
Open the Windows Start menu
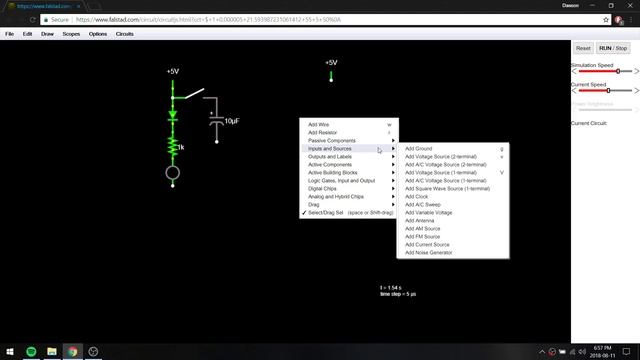[x=10, y=351]
